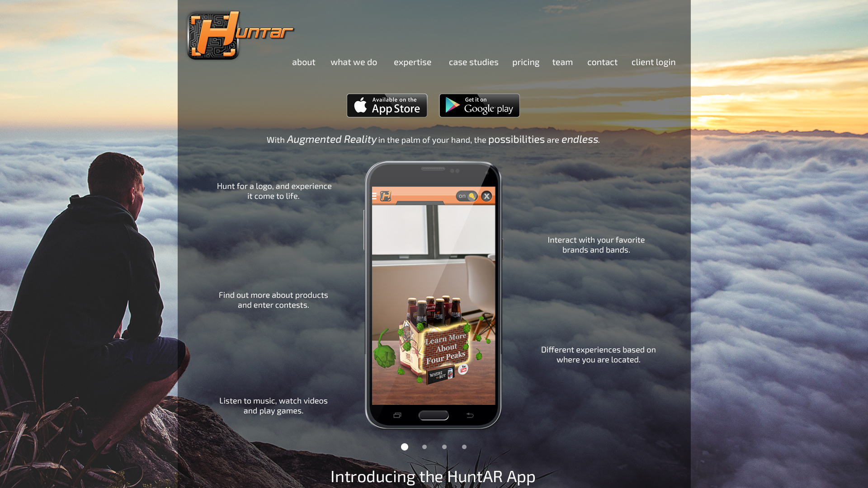Viewport: 868px width, 488px height.
Task: Open the about navigation menu item
Action: 303,61
